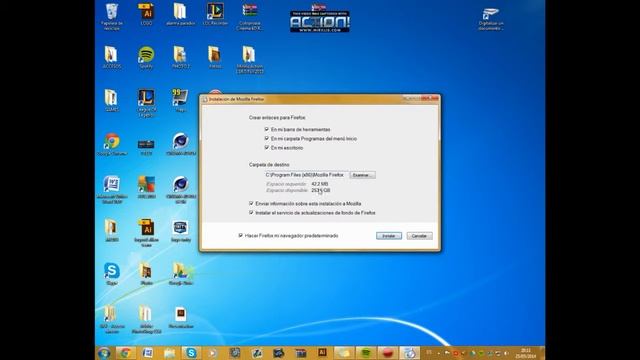Click the taskbar clock and date
The image size is (640, 360).
[x=526, y=353]
